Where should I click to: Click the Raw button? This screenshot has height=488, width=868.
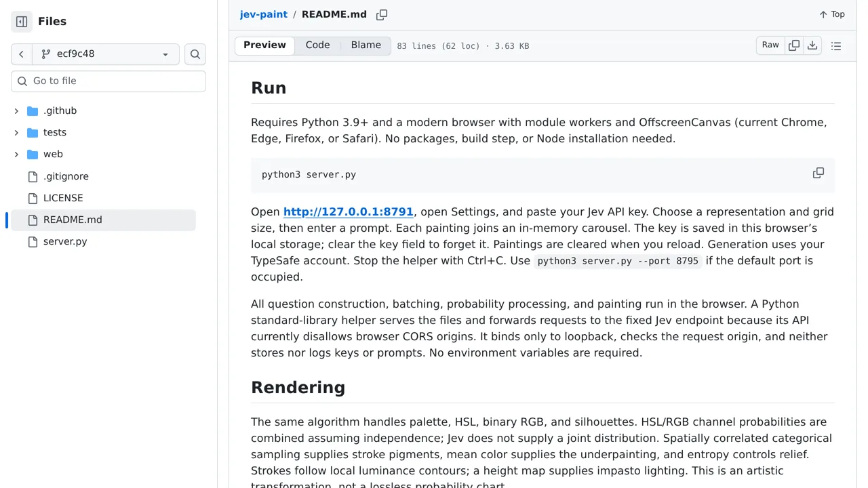coord(770,45)
